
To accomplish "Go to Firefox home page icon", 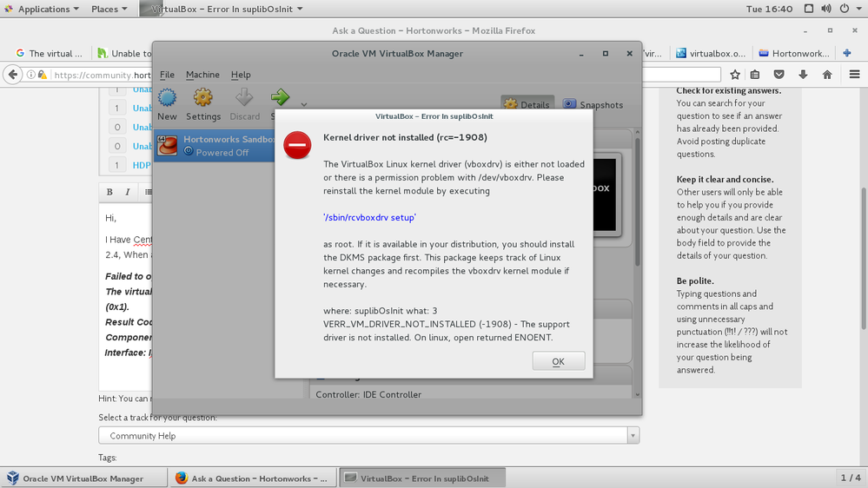I will pyautogui.click(x=827, y=75).
